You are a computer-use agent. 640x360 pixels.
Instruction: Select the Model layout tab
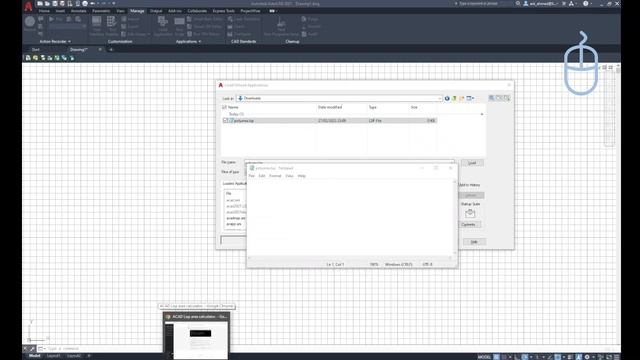34,356
